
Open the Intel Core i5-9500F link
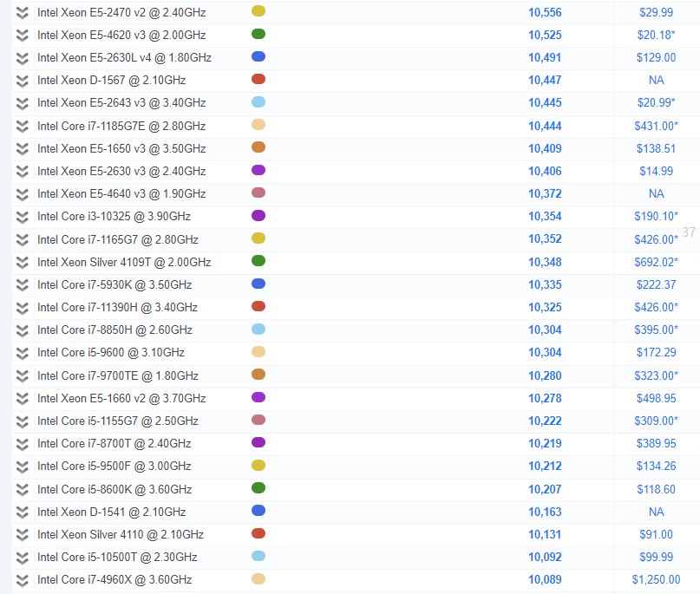click(x=114, y=467)
